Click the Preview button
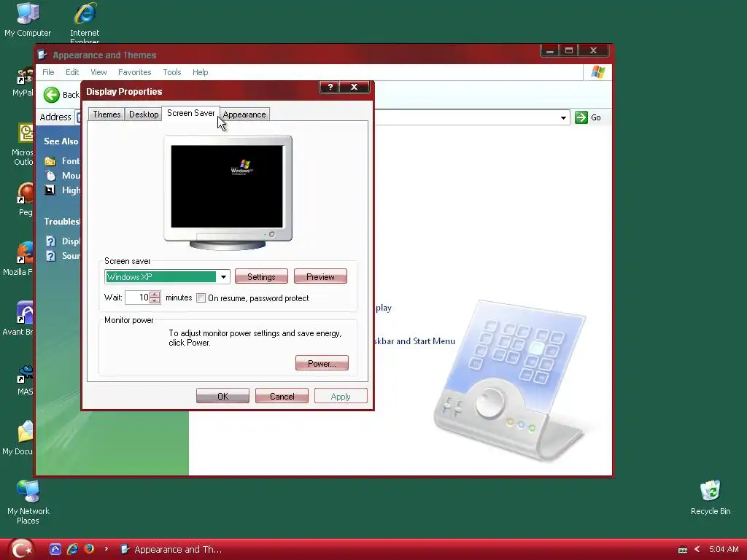 320,276
